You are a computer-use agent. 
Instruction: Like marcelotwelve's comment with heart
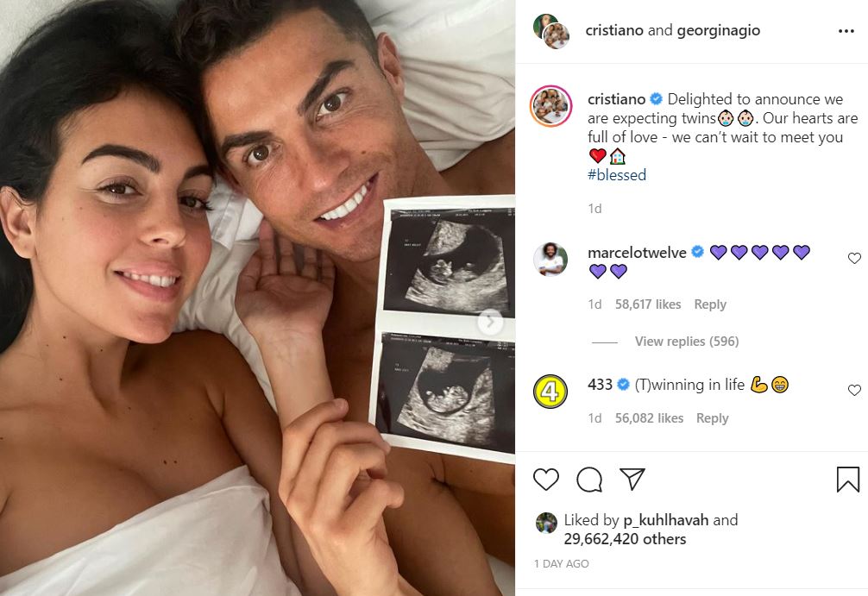pos(855,258)
